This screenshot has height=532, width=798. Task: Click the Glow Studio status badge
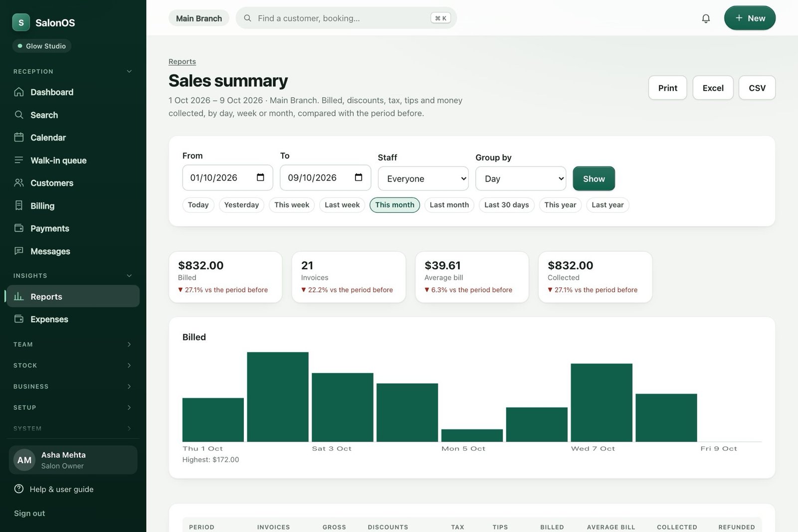pos(42,46)
